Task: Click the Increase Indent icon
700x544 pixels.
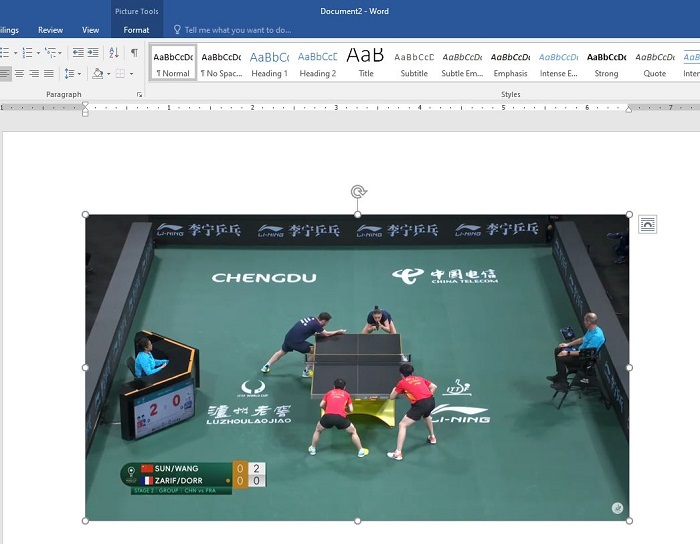Action: pos(93,53)
